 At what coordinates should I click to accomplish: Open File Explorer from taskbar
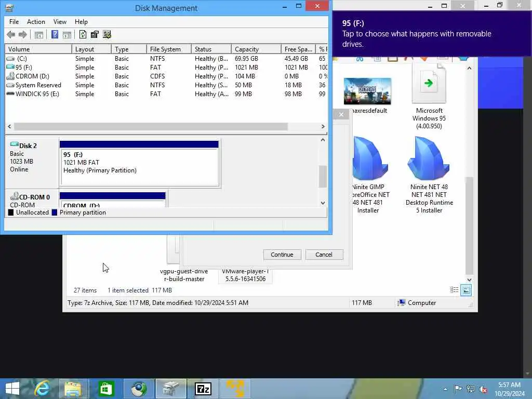point(73,389)
